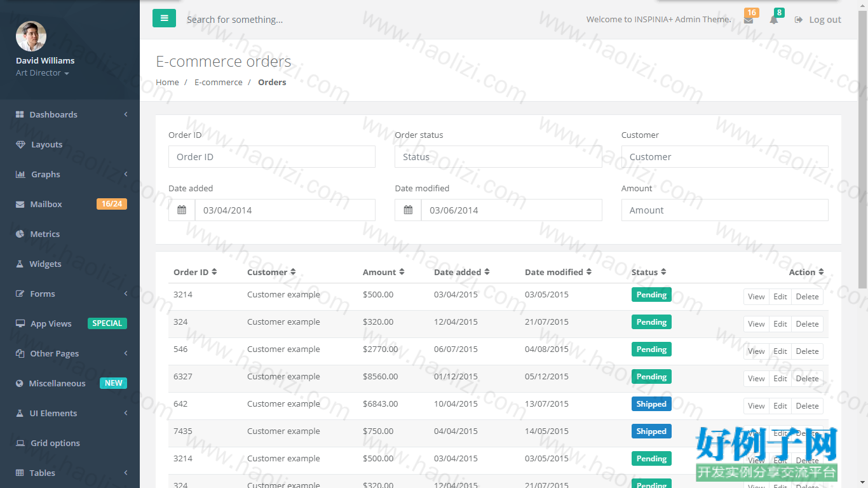Image resolution: width=868 pixels, height=488 pixels.
Task: Open the Miscellaneous menu item
Action: pos(70,383)
